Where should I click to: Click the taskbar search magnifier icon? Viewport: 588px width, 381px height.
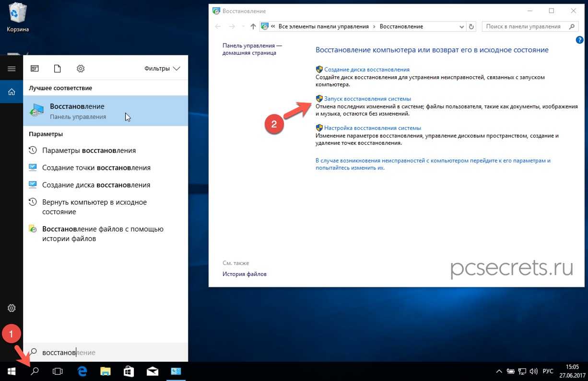(35, 371)
